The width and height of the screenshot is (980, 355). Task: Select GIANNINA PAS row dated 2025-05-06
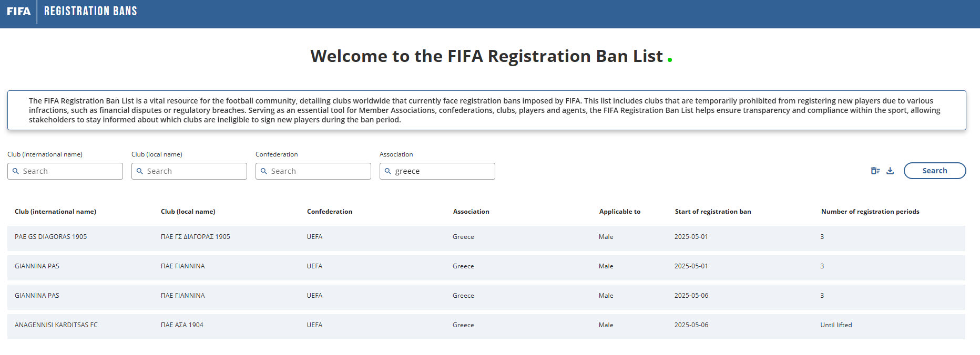(37, 296)
